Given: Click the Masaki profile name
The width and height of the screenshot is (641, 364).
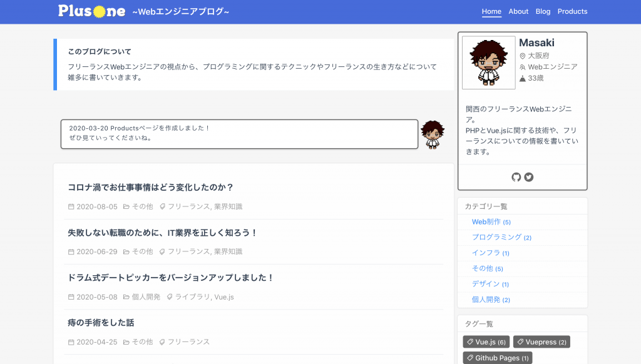Looking at the screenshot, I should 536,43.
